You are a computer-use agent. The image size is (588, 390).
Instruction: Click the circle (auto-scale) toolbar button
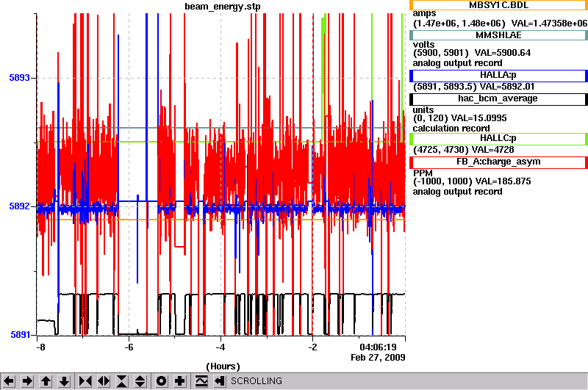(x=161, y=381)
